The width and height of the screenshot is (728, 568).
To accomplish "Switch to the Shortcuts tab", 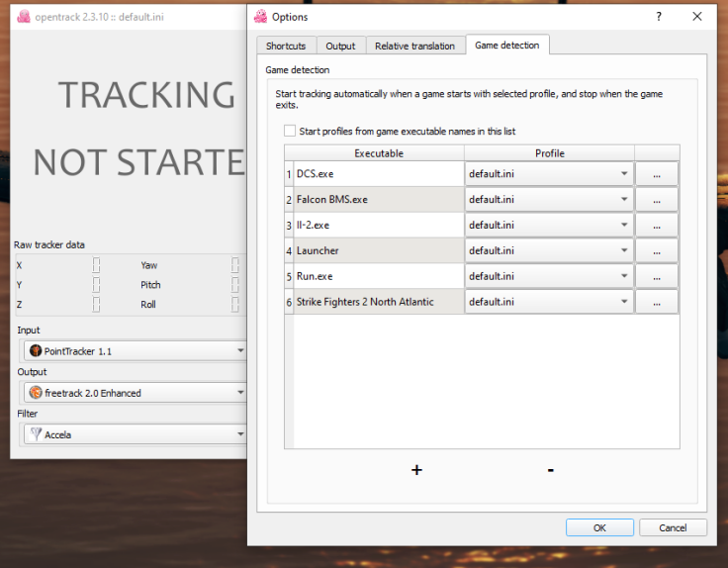I will (286, 46).
